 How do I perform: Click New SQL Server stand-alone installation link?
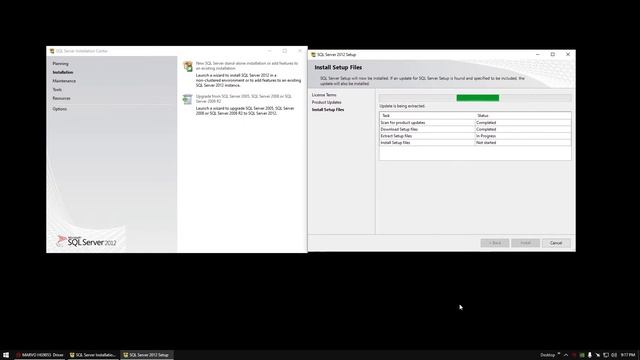[247, 66]
